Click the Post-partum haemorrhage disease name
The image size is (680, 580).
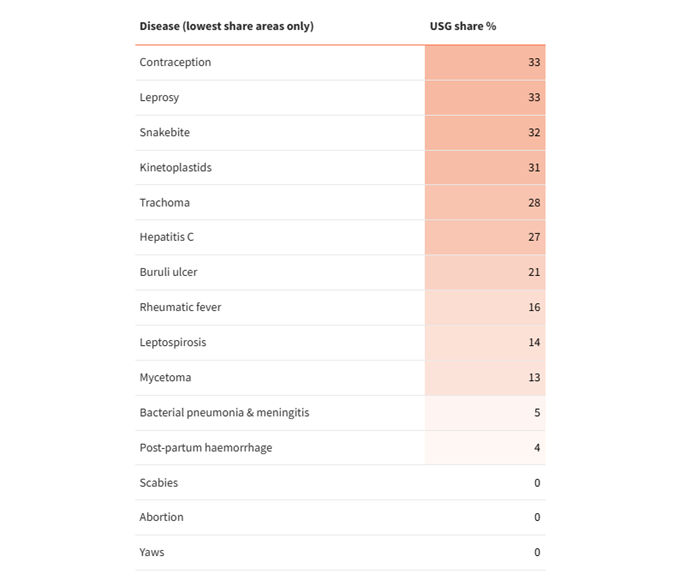pos(205,448)
